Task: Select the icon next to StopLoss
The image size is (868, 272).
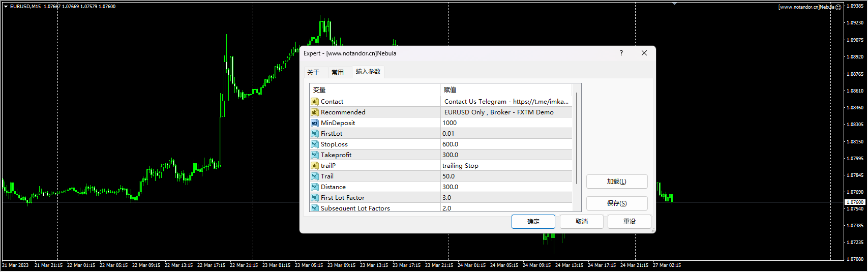Action: [314, 144]
